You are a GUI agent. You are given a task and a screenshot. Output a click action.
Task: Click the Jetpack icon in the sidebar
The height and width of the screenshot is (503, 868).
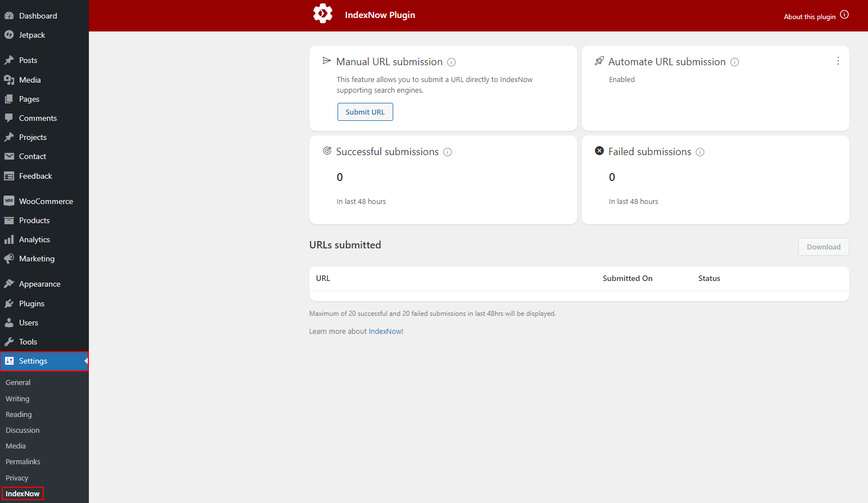(9, 35)
